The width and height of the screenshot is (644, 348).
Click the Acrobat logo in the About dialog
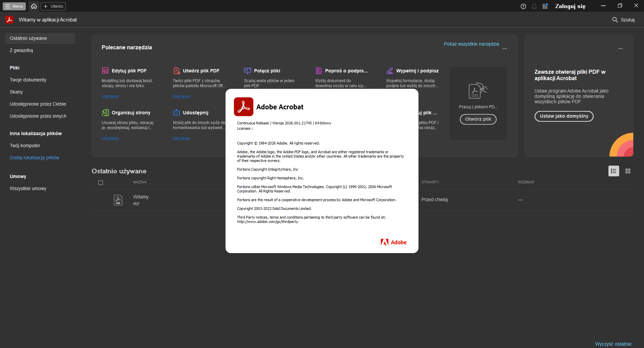tap(244, 107)
